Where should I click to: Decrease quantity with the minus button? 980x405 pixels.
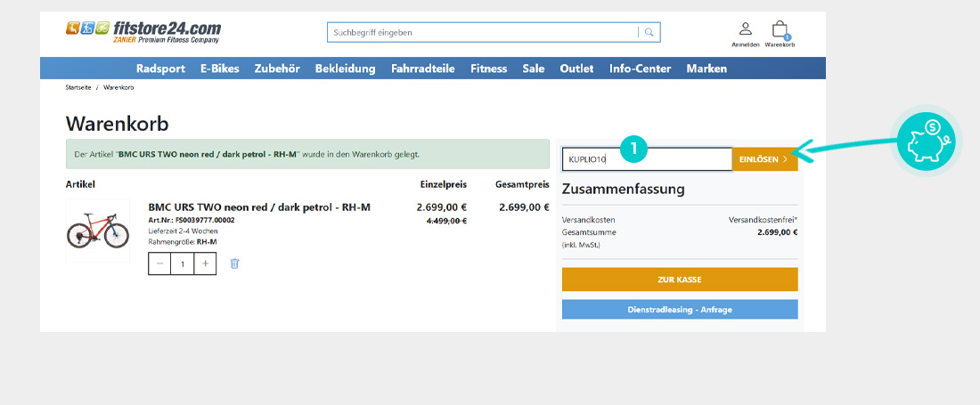click(x=160, y=263)
